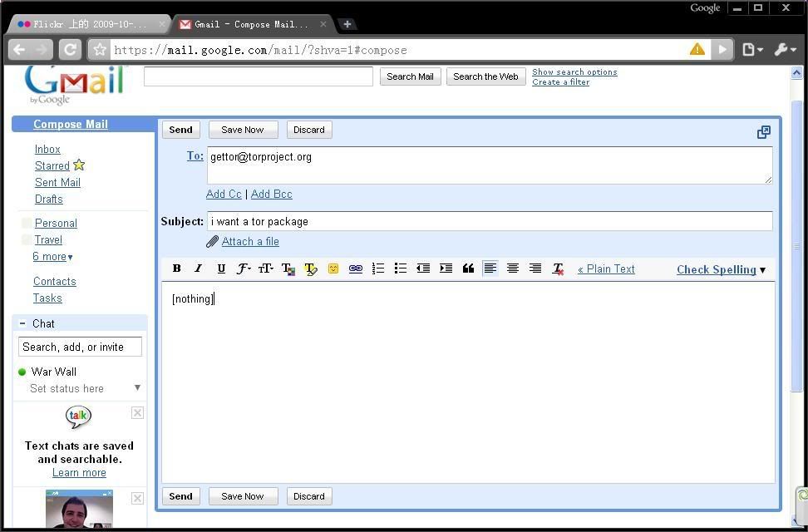Click the yellow warning icon in the address bar
Screen dimensions: 808x532
click(x=697, y=49)
